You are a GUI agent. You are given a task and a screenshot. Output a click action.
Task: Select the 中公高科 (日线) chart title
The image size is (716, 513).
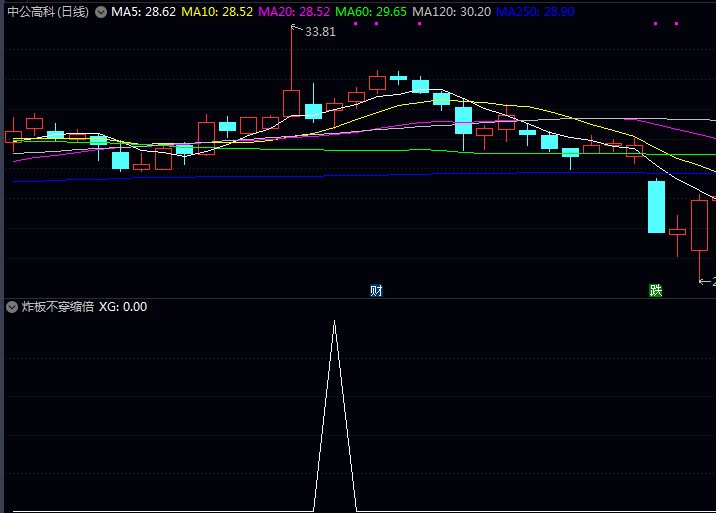coord(48,12)
